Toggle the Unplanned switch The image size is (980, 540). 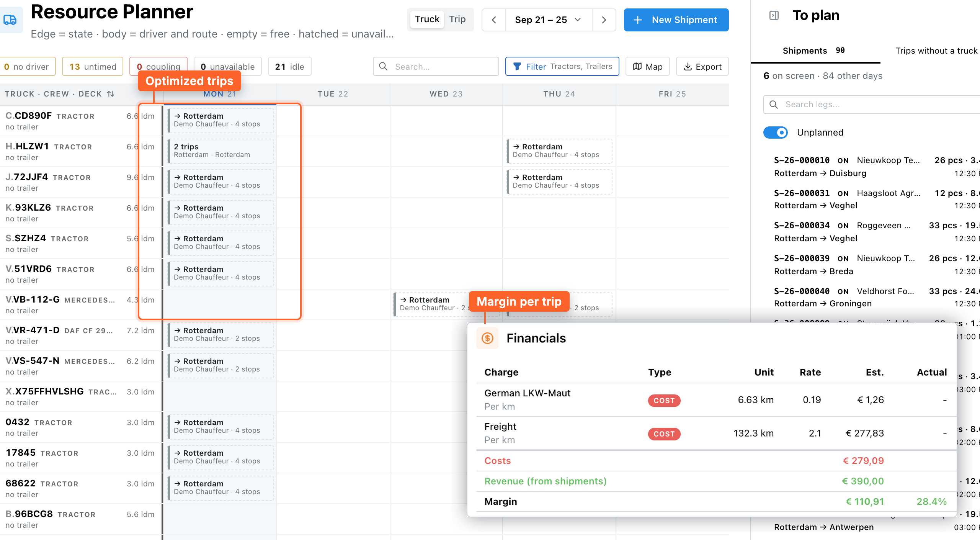776,133
